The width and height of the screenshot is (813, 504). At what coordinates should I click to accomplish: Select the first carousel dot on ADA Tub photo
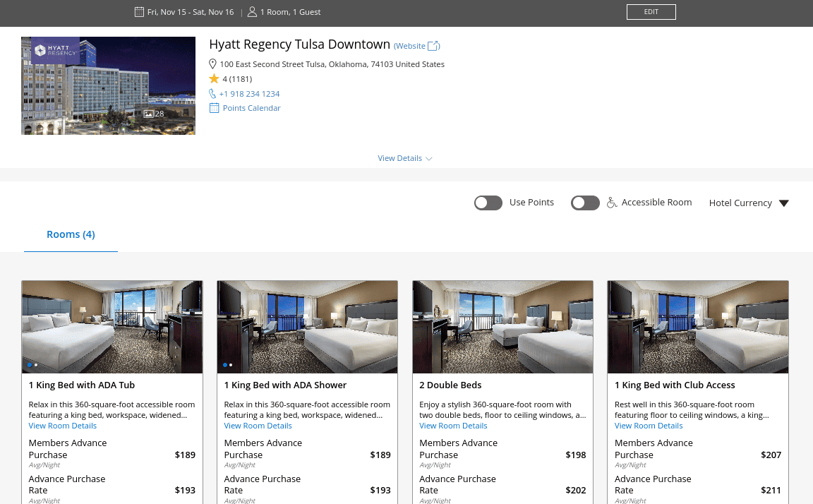30,365
